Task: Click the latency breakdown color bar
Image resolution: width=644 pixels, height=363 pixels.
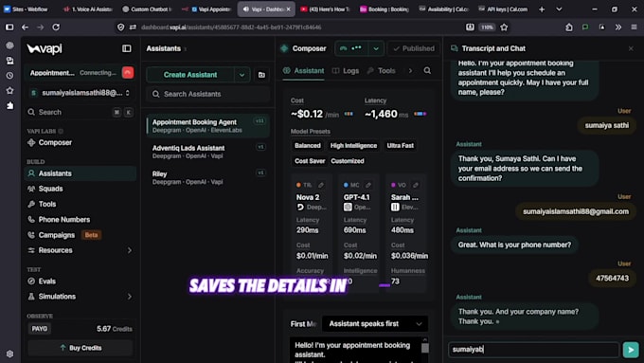Action: (420, 114)
